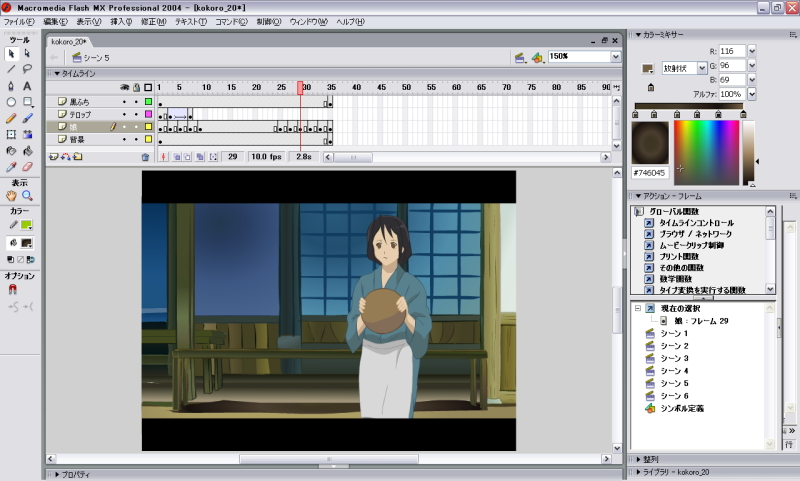
Task: Toggle outline square of 黒ふち layer
Action: click(148, 102)
